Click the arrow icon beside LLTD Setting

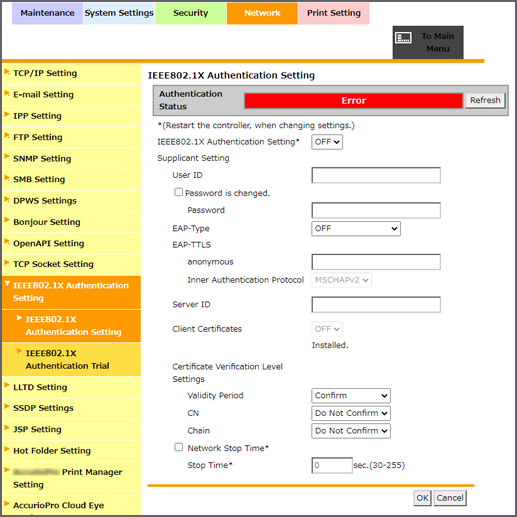pyautogui.click(x=7, y=386)
